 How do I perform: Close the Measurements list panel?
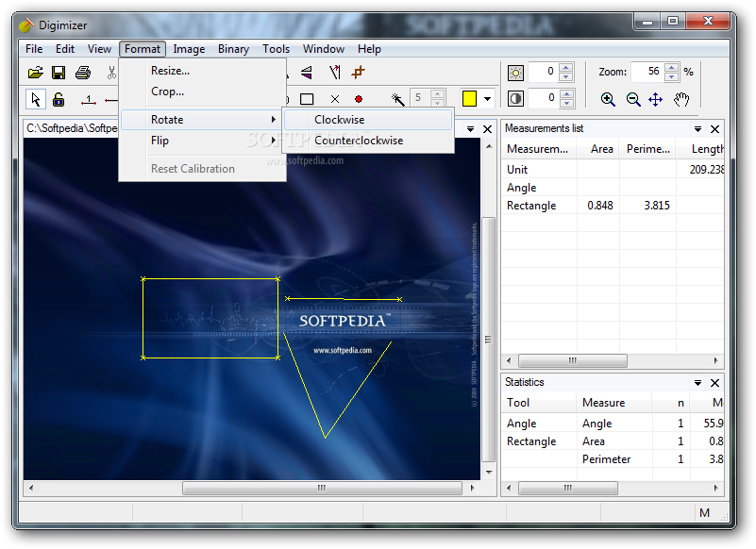[x=714, y=129]
